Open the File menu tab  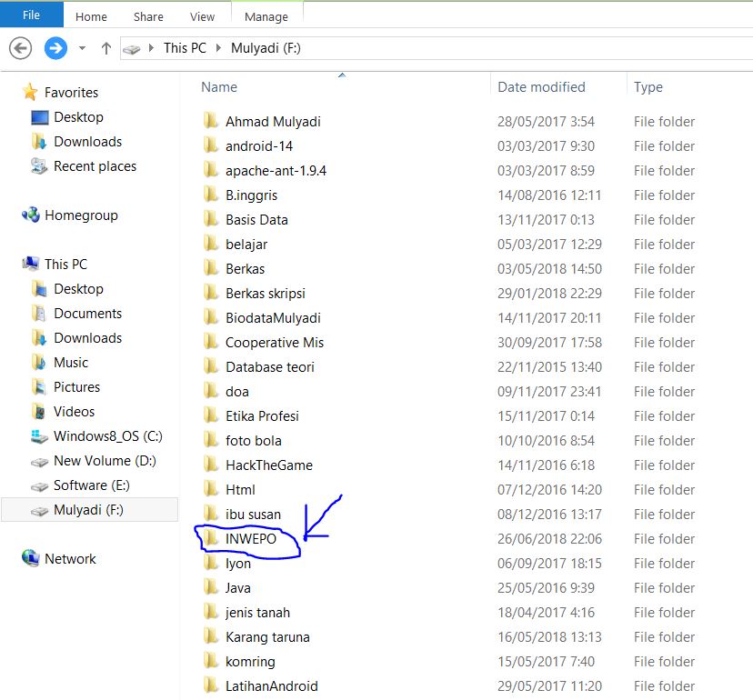pyautogui.click(x=31, y=15)
